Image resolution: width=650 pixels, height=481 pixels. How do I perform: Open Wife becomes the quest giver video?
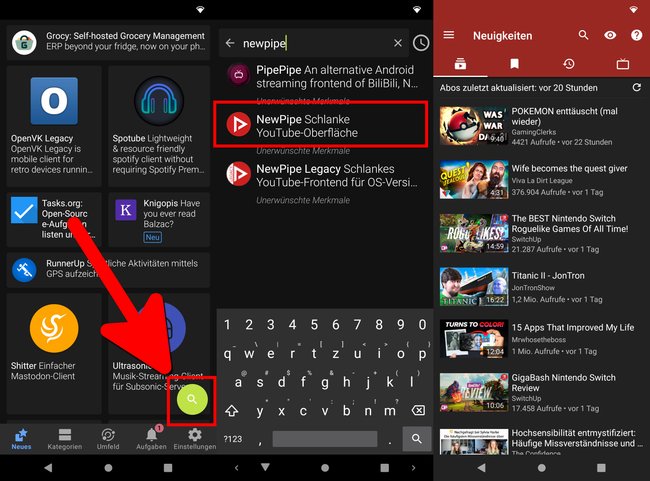542,180
